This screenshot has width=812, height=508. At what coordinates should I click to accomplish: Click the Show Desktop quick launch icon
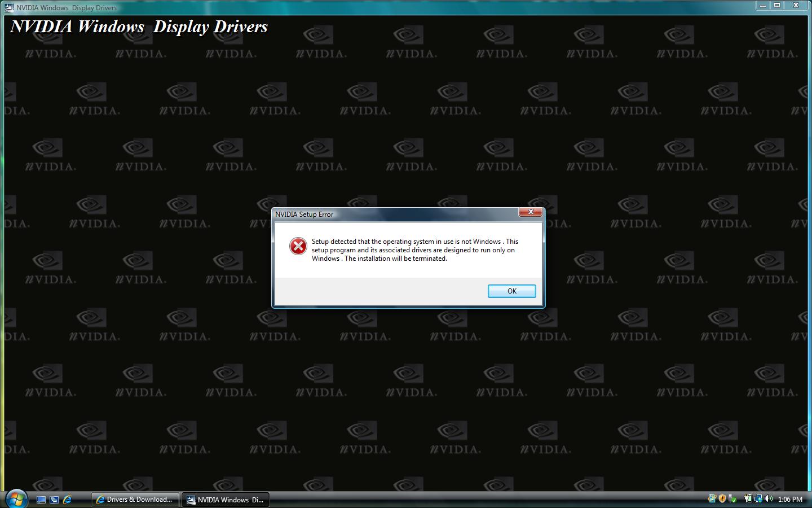(x=41, y=500)
